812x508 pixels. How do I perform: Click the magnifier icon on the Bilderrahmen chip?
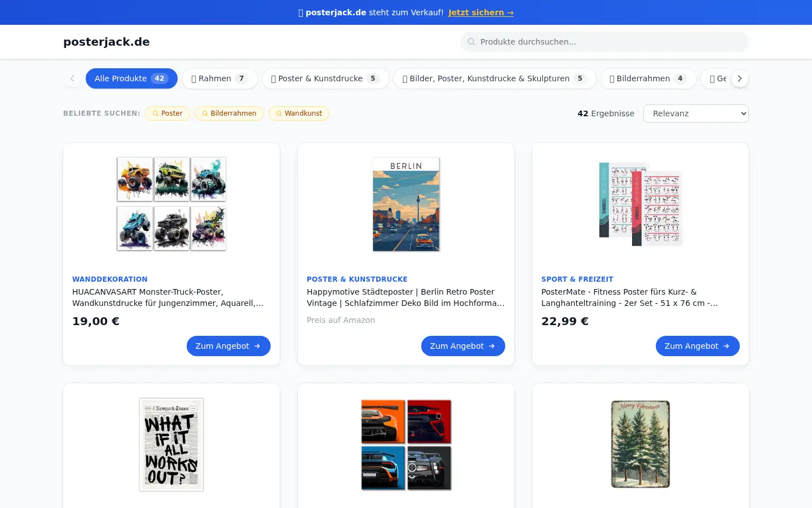coord(205,113)
